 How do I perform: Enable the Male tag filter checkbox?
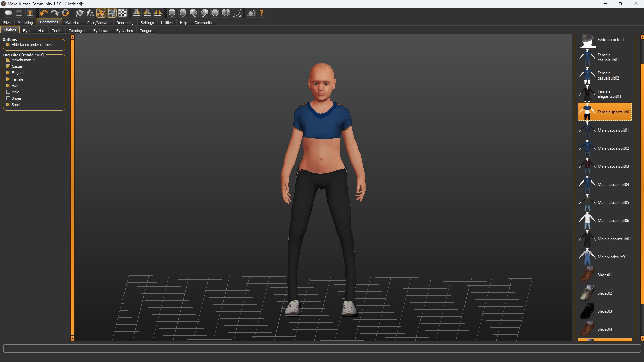(8, 92)
